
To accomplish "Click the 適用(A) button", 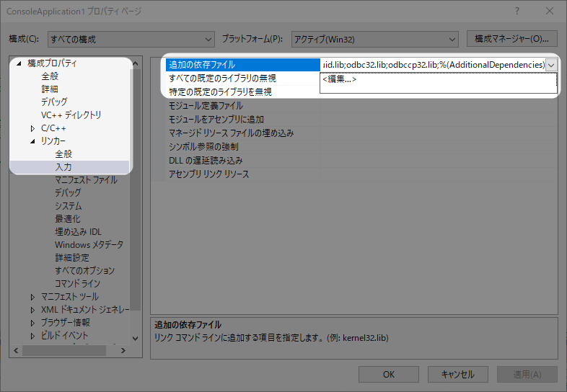I will (x=527, y=374).
